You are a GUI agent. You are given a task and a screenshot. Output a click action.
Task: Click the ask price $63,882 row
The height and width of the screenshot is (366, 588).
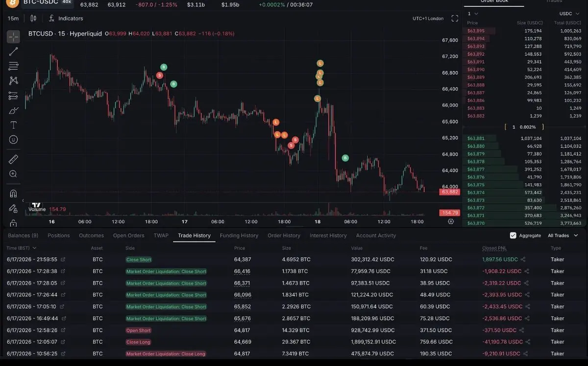pos(524,116)
